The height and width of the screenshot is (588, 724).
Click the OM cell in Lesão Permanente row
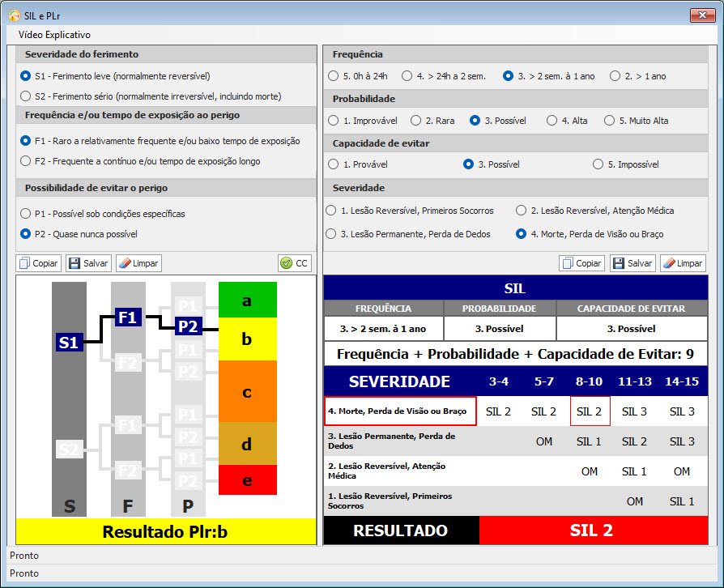[544, 441]
